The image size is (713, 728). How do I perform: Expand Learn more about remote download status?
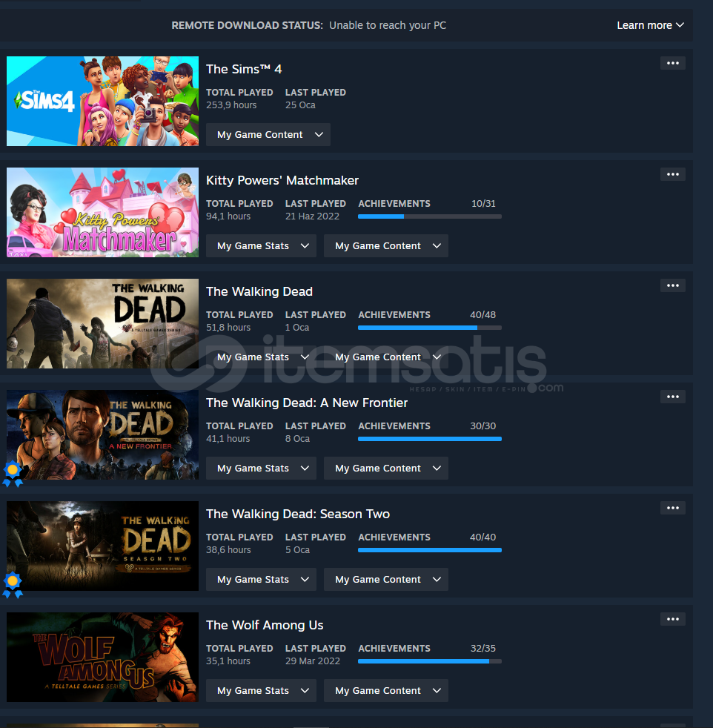pyautogui.click(x=650, y=25)
